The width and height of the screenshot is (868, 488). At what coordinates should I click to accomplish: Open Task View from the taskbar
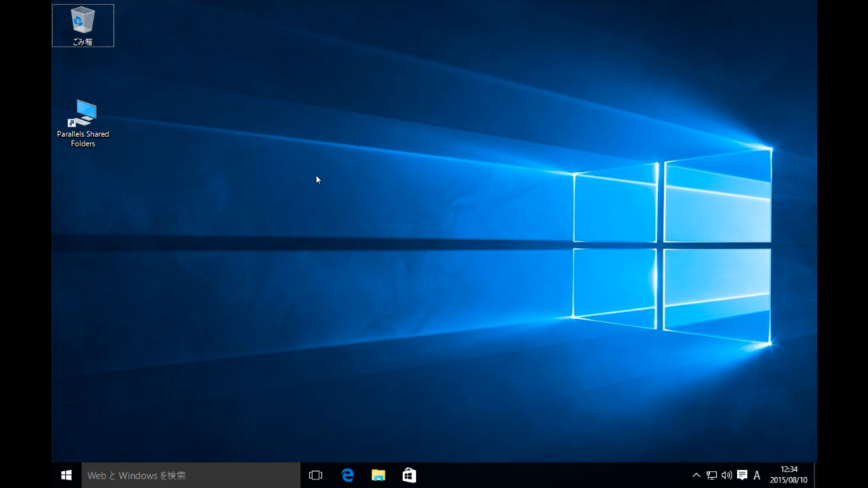click(315, 476)
